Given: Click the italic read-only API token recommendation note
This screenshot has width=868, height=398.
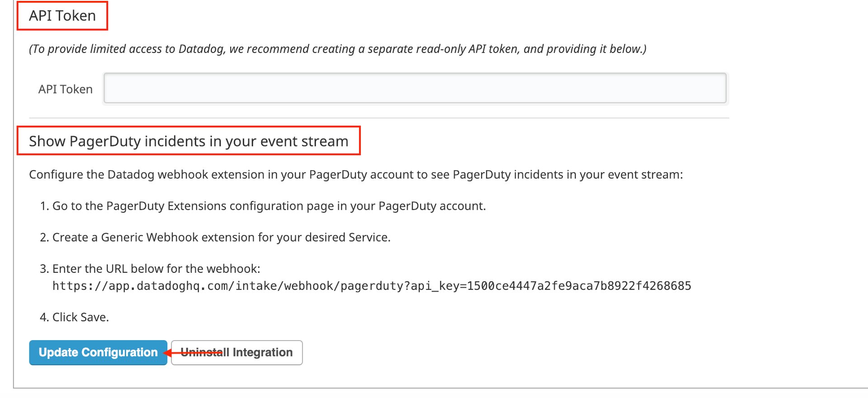Looking at the screenshot, I should click(x=338, y=49).
